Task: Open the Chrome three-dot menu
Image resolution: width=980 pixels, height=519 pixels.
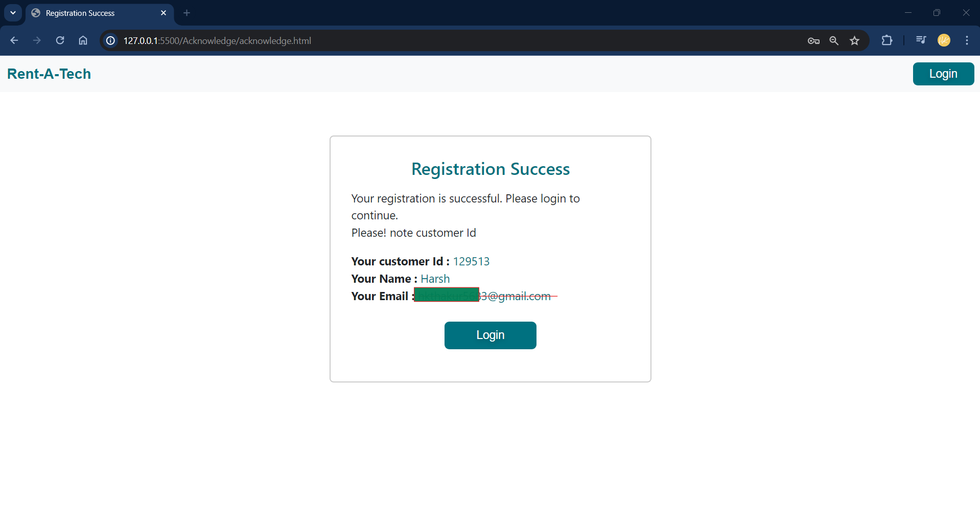Action: pos(967,40)
